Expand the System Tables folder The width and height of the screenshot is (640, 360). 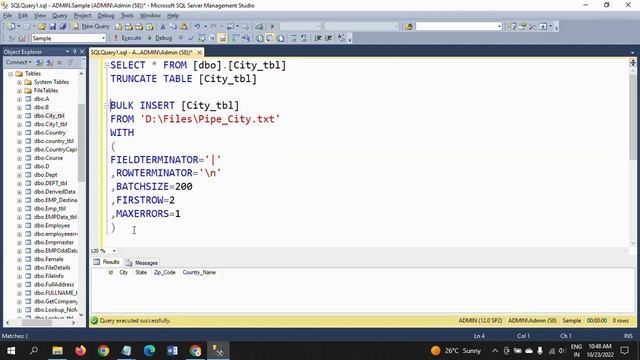tap(19, 82)
